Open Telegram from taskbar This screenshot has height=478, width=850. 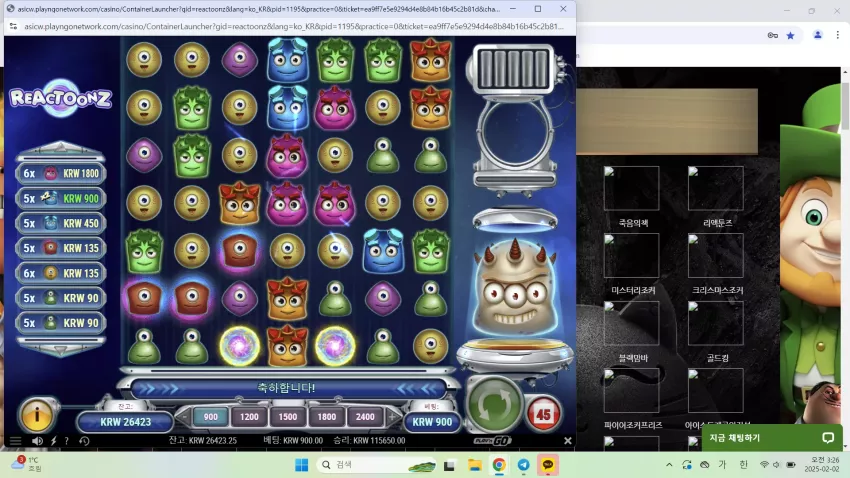pos(524,465)
